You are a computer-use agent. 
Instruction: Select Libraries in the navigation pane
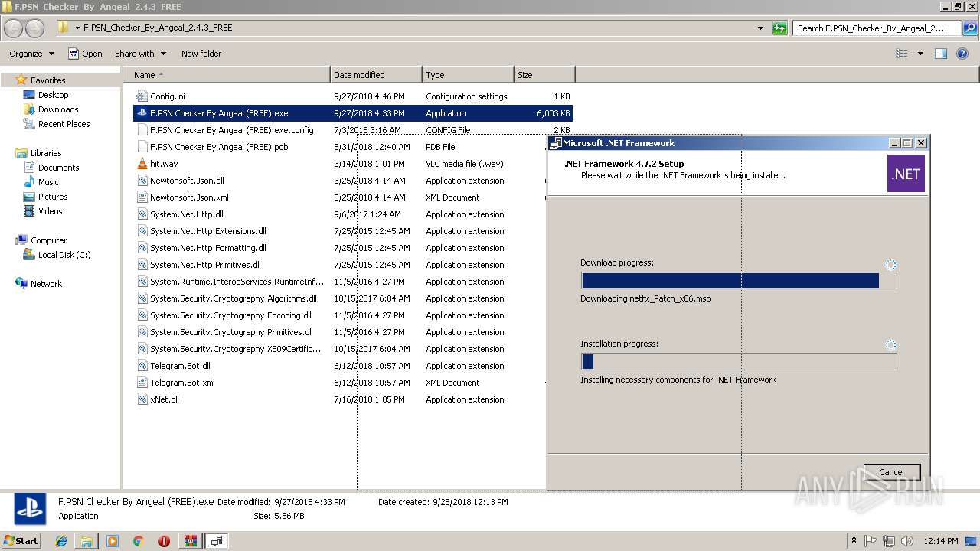[46, 153]
